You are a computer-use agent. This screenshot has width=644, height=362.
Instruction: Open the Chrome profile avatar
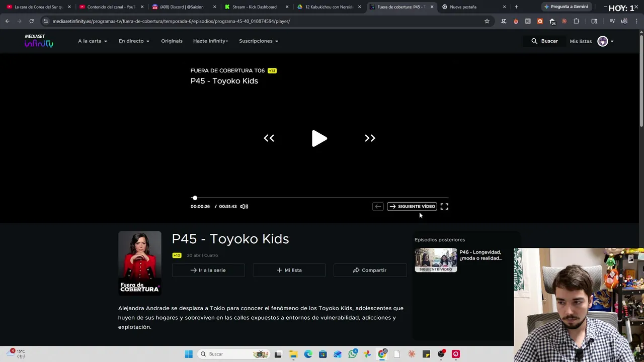pos(624,21)
